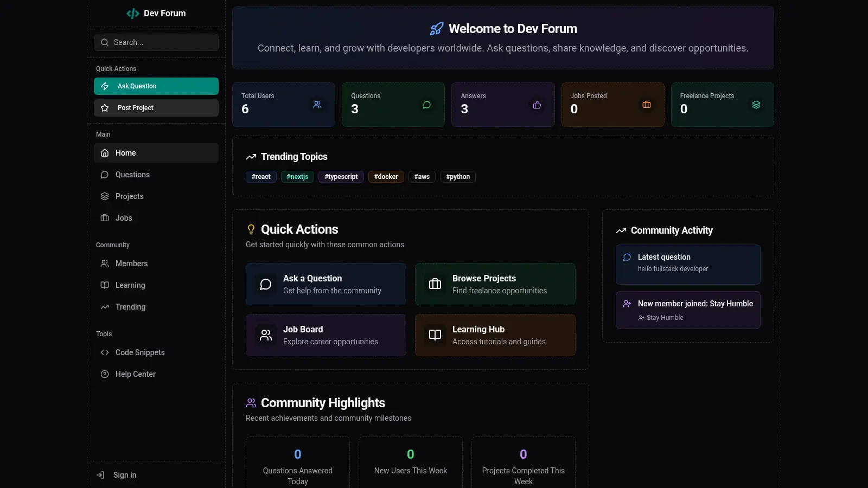Select the #typescript trending tag

click(341, 177)
